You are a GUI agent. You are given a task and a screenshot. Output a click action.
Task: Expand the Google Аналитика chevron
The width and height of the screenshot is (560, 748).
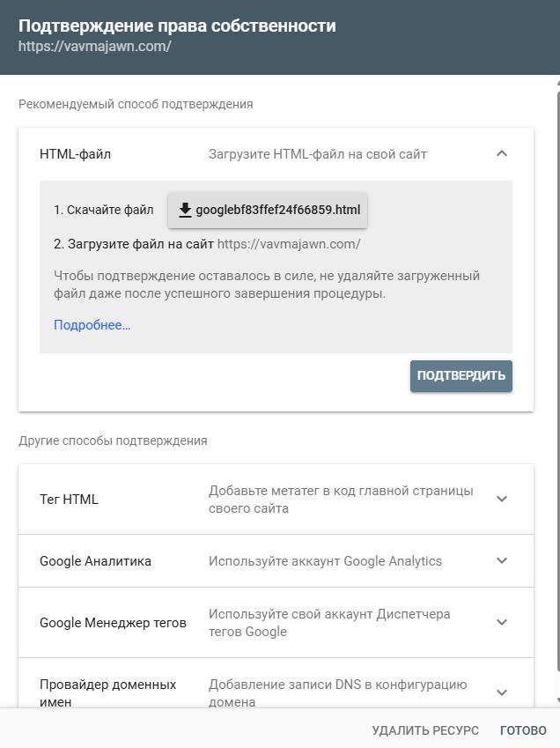[502, 560]
